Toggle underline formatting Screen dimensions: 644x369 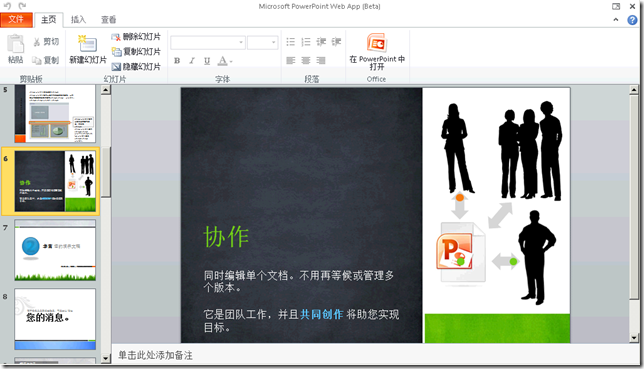(x=207, y=61)
